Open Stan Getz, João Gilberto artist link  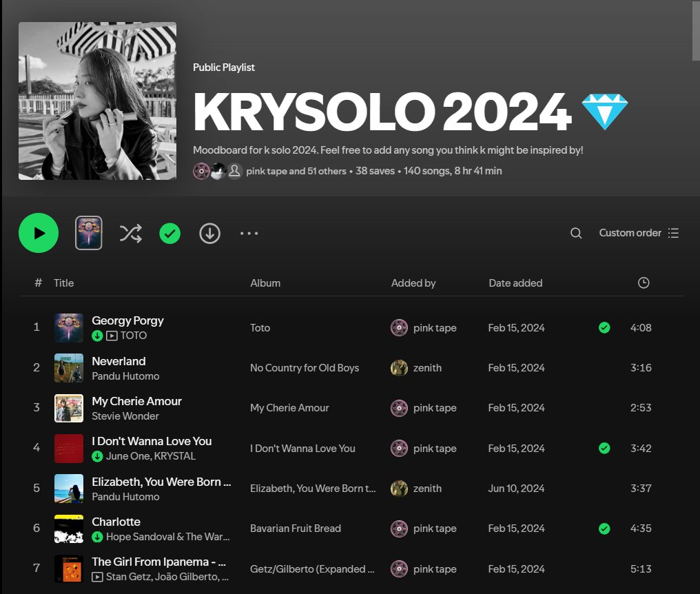pos(167,577)
